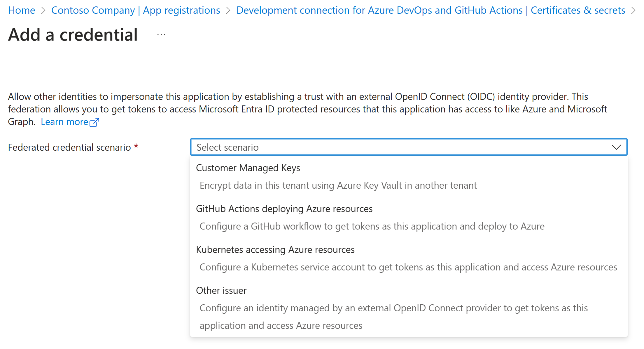Viewport: 644px width, 349px height.
Task: Collapse the Select scenario dropdown field
Action: point(409,147)
